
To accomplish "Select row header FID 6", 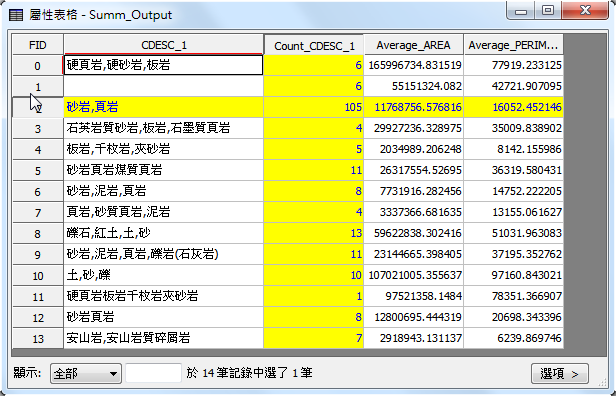I will [38, 192].
